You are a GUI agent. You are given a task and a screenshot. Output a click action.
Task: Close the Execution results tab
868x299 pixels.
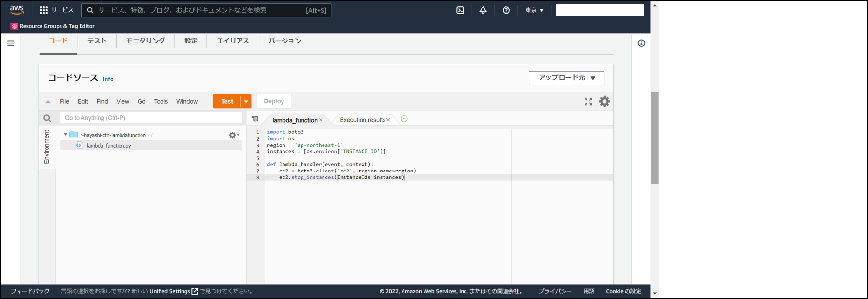coord(388,120)
